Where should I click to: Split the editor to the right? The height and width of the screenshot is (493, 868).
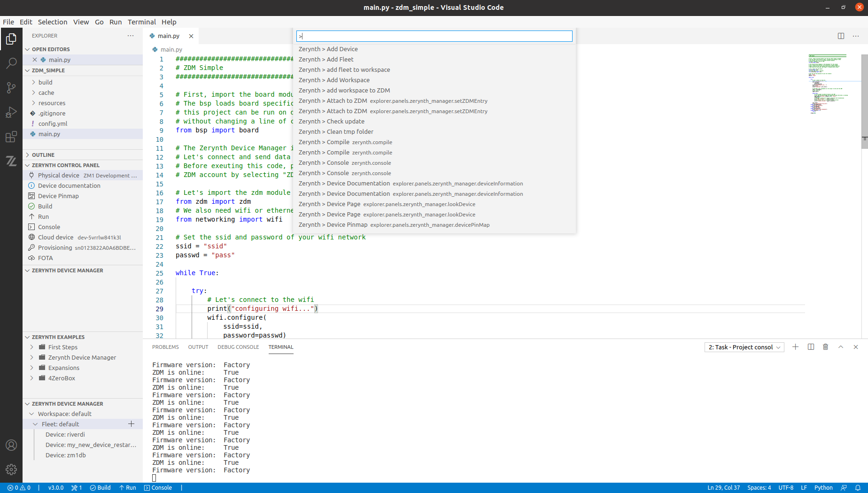pyautogui.click(x=841, y=36)
